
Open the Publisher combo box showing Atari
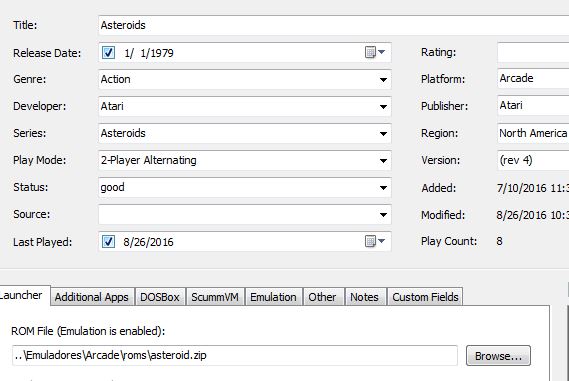(x=533, y=106)
